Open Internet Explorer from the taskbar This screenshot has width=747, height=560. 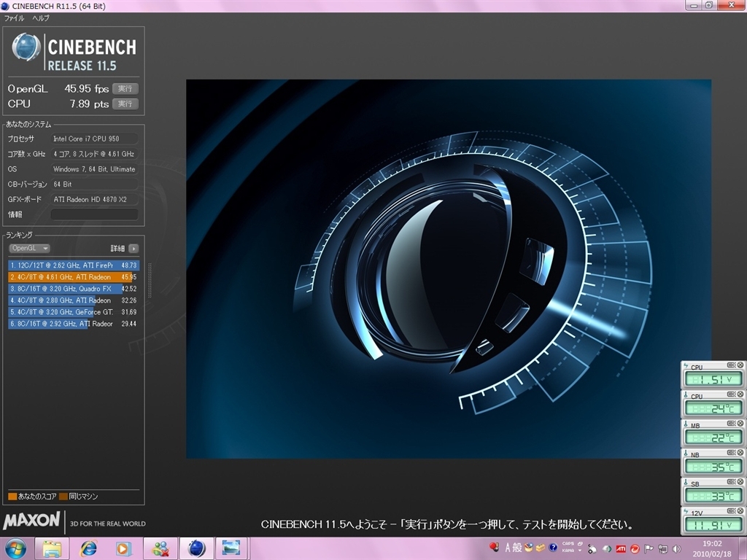[89, 548]
